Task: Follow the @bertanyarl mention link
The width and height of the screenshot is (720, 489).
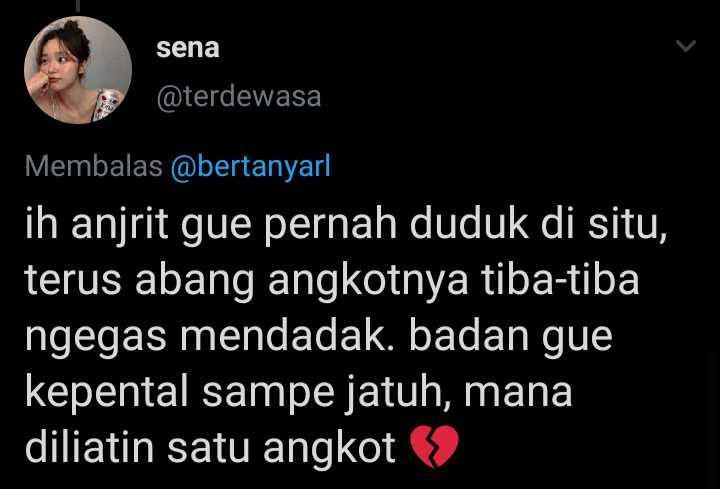Action: coord(251,167)
